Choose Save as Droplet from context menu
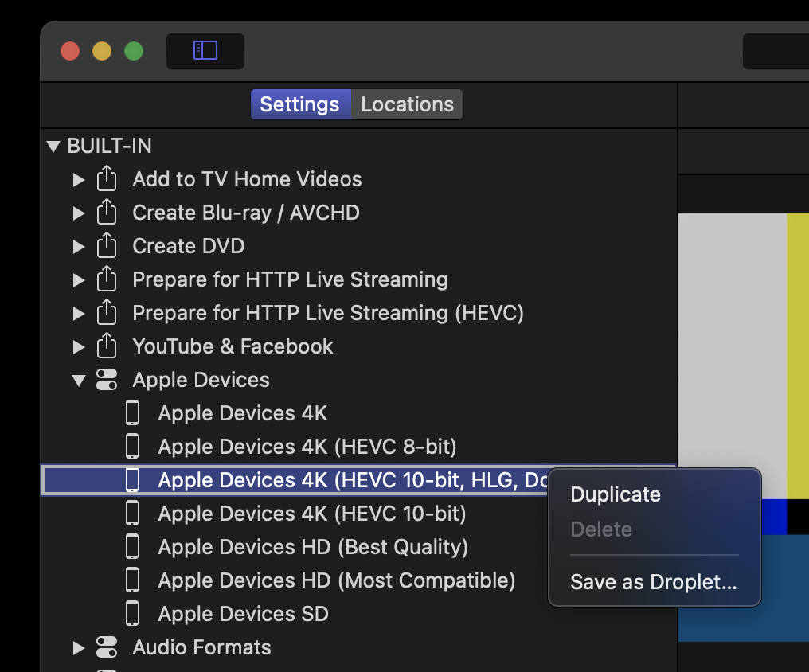This screenshot has height=672, width=809. [x=653, y=582]
